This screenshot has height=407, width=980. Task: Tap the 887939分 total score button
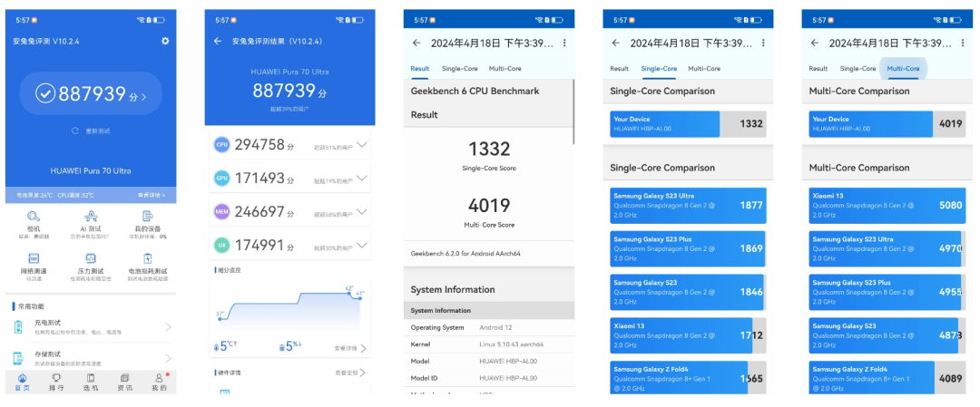[x=91, y=93]
